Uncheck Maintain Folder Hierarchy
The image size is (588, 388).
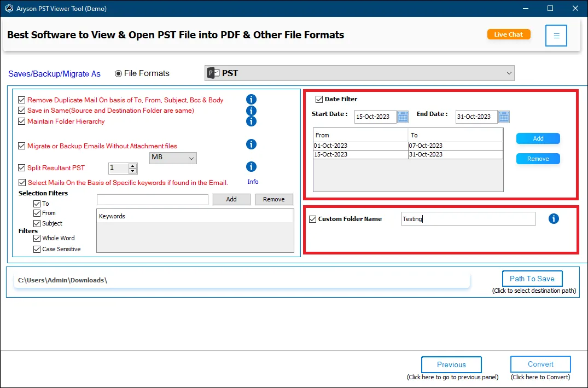coord(22,121)
